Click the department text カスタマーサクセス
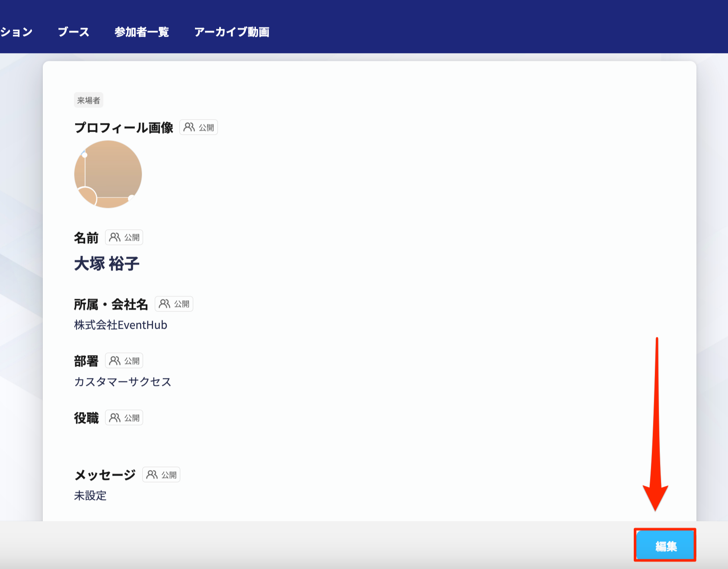728x569 pixels. point(123,382)
